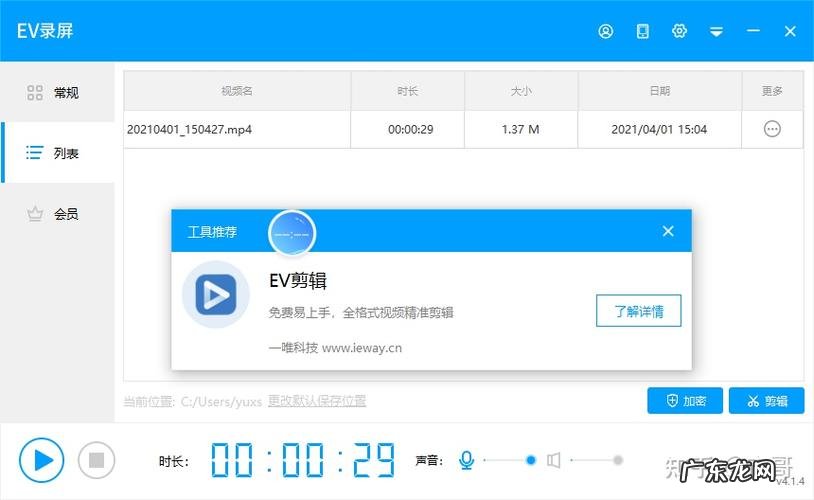Click the 了解详情 button
Viewport: 814px width, 500px height.
pos(638,310)
